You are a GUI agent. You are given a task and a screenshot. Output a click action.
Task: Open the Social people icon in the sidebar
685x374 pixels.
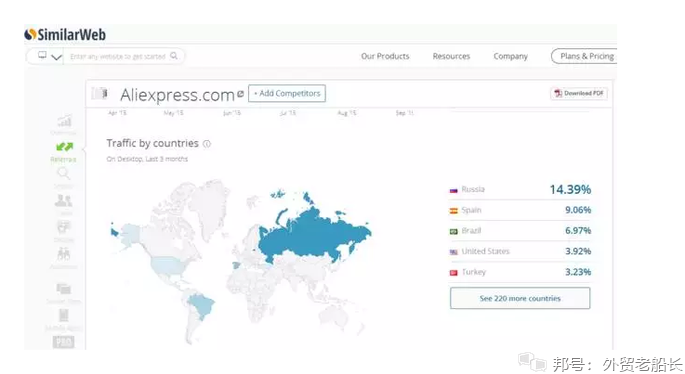pyautogui.click(x=63, y=201)
